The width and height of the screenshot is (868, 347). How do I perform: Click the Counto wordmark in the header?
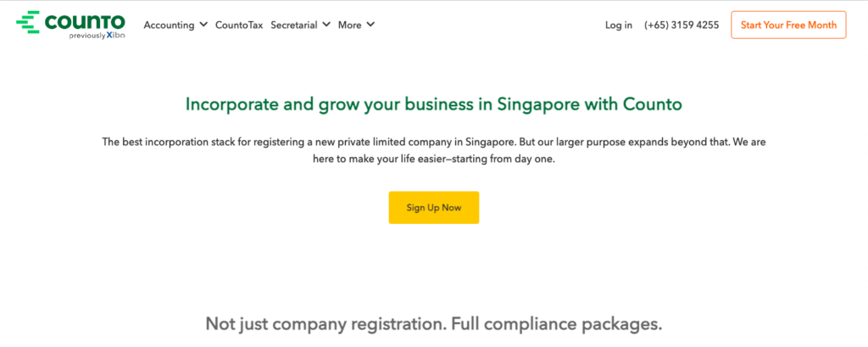click(85, 21)
